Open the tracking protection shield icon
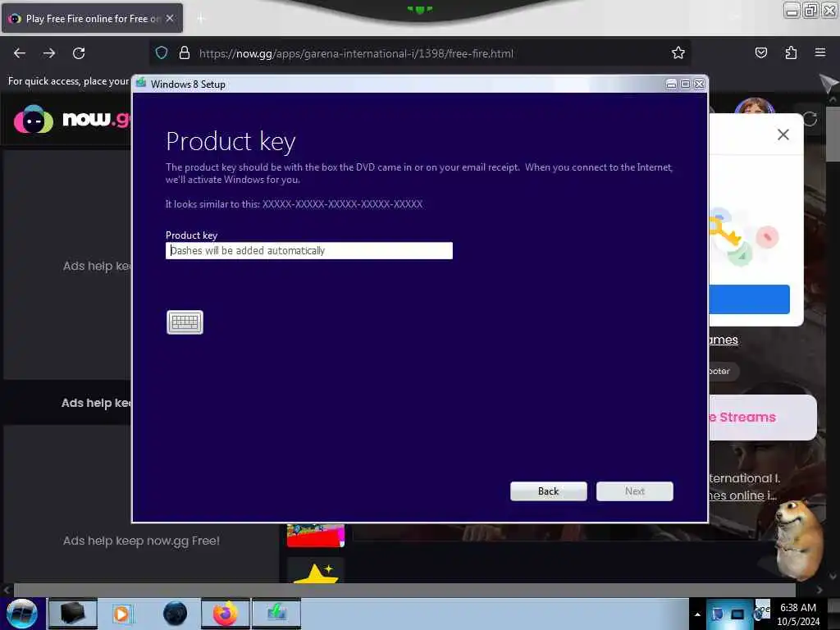This screenshot has width=840, height=630. point(162,53)
